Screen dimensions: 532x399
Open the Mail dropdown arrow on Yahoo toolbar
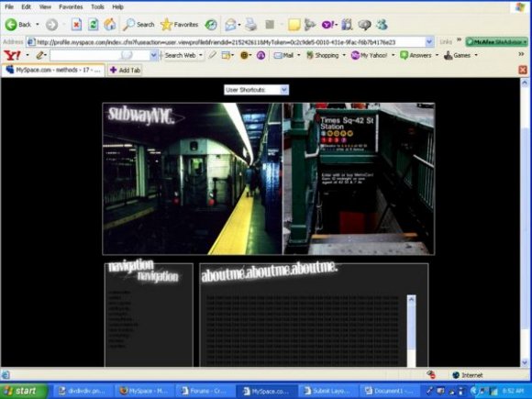coord(299,55)
